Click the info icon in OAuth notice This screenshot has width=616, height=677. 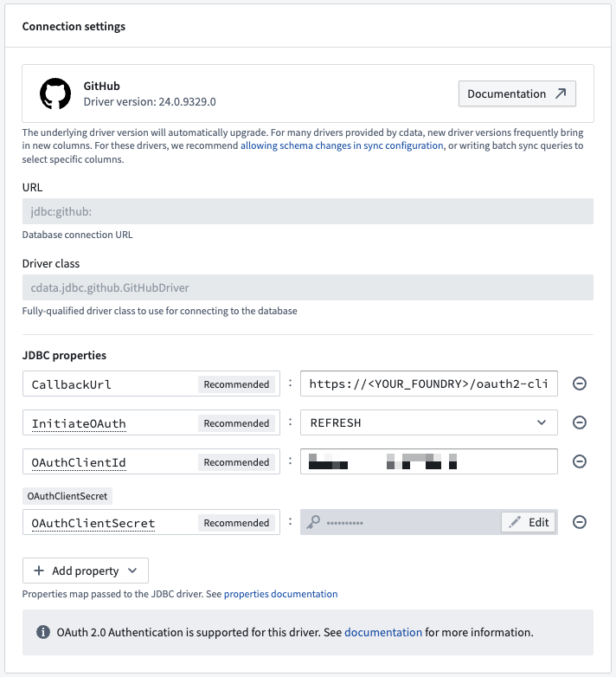point(43,633)
